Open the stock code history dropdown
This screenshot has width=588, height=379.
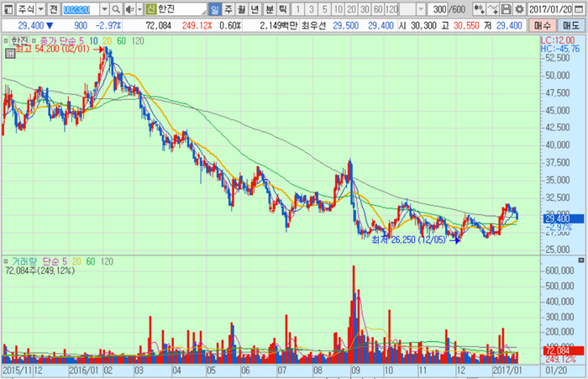click(104, 9)
